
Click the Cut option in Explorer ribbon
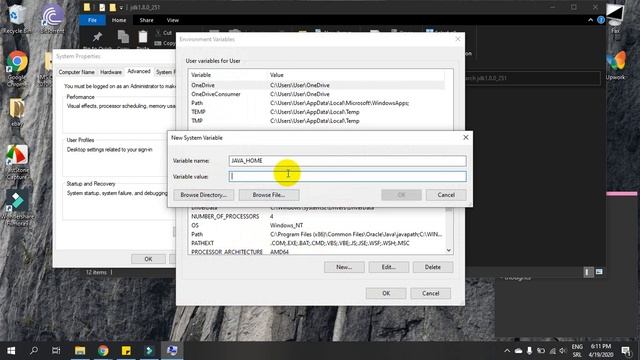pos(163,33)
